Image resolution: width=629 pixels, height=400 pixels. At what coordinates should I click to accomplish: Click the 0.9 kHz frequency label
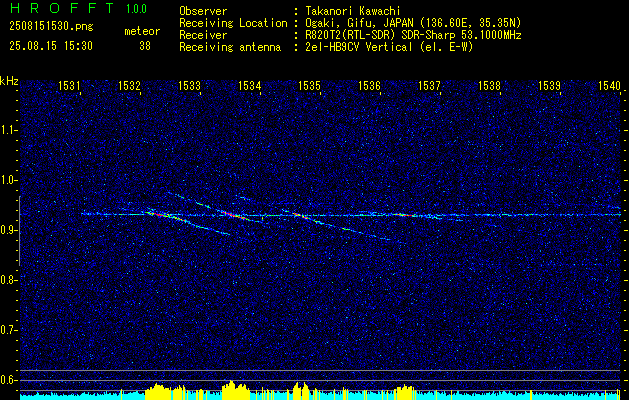[x=7, y=230]
